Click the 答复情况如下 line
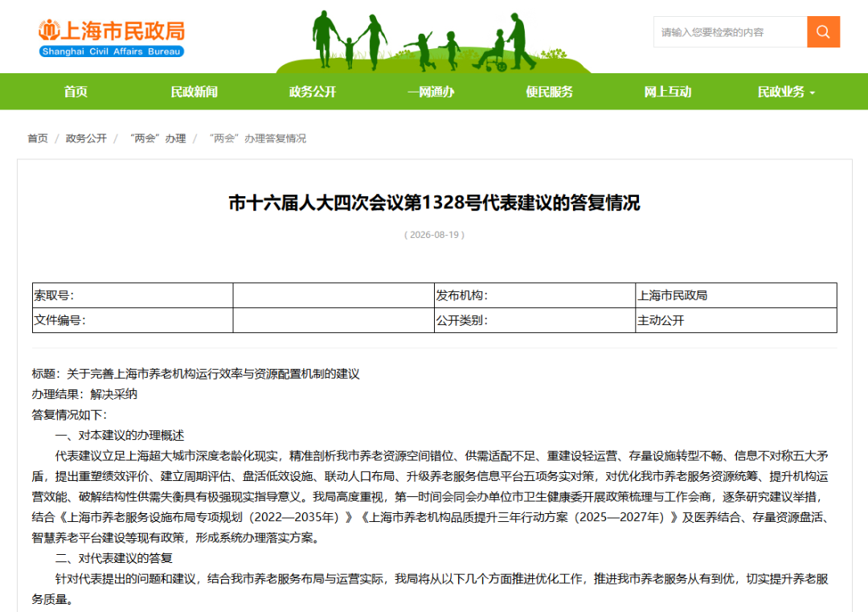This screenshot has height=612, width=868. (x=69, y=415)
